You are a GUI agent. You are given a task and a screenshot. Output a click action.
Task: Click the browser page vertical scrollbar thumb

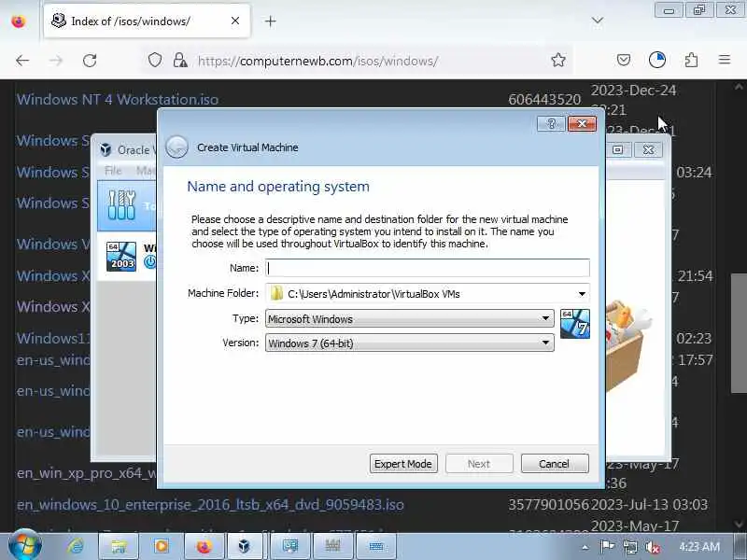tap(739, 333)
